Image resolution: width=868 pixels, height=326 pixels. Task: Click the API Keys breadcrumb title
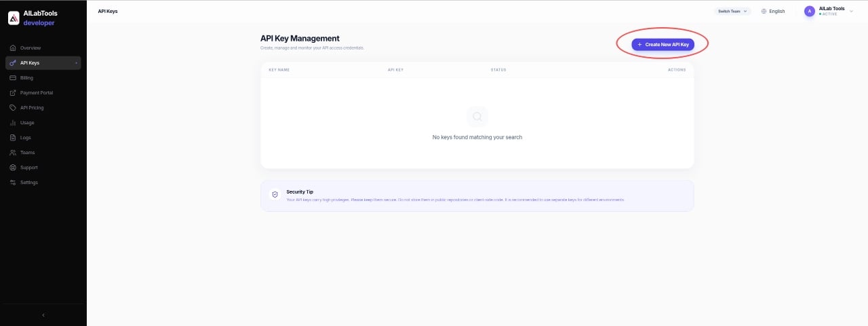coord(108,12)
